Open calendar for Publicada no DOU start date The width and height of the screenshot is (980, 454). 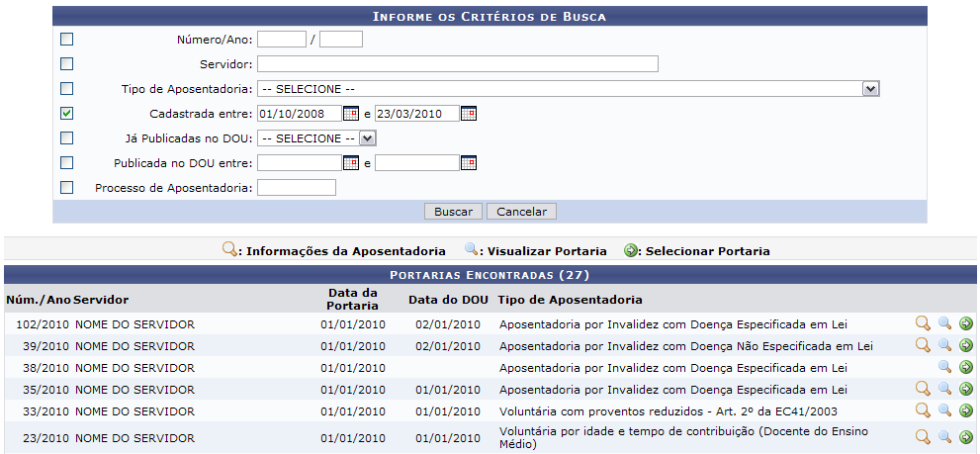351,163
